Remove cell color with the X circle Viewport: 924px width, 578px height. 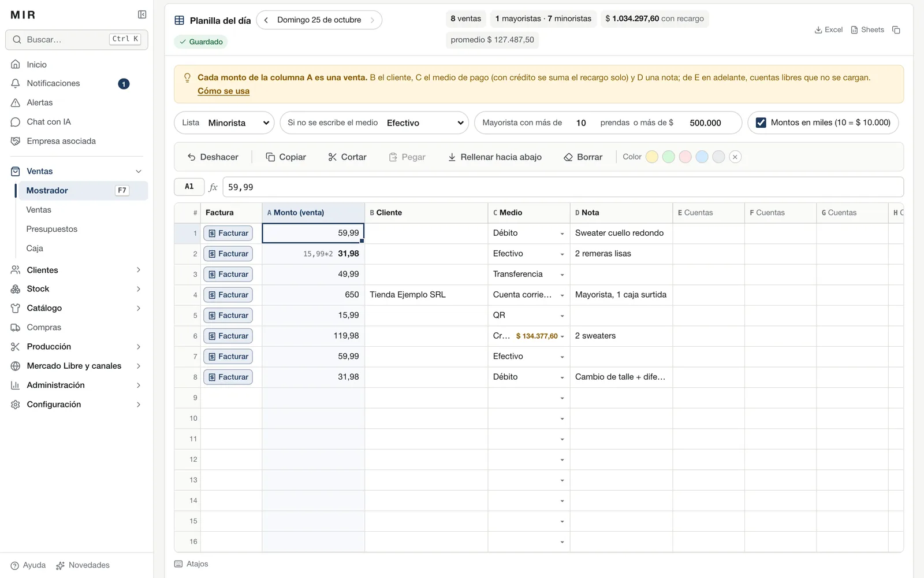tap(735, 157)
